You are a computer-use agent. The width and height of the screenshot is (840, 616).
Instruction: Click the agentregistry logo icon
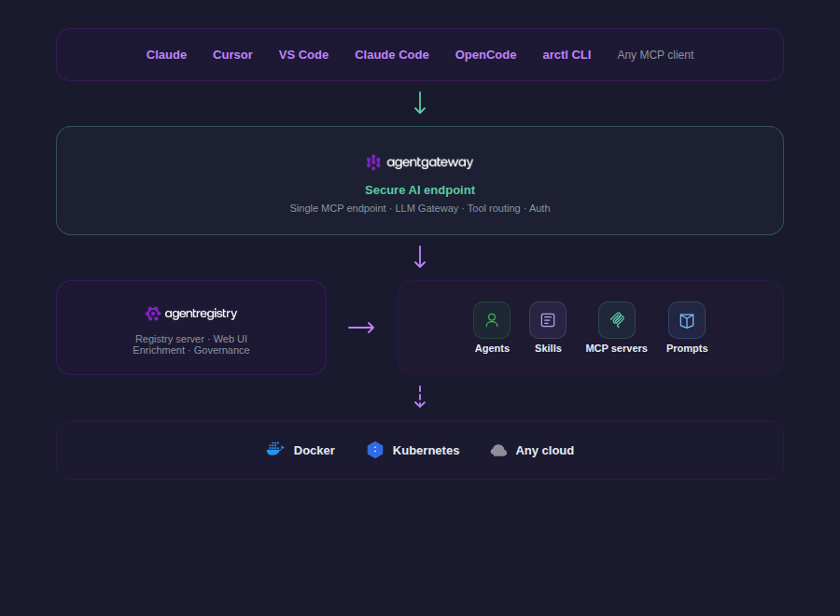coord(153,314)
